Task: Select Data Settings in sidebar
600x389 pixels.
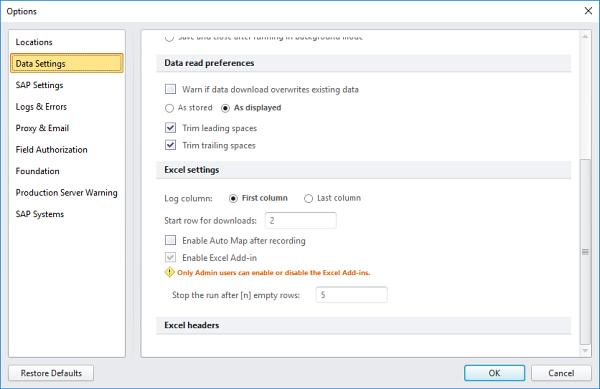Action: pyautogui.click(x=67, y=63)
